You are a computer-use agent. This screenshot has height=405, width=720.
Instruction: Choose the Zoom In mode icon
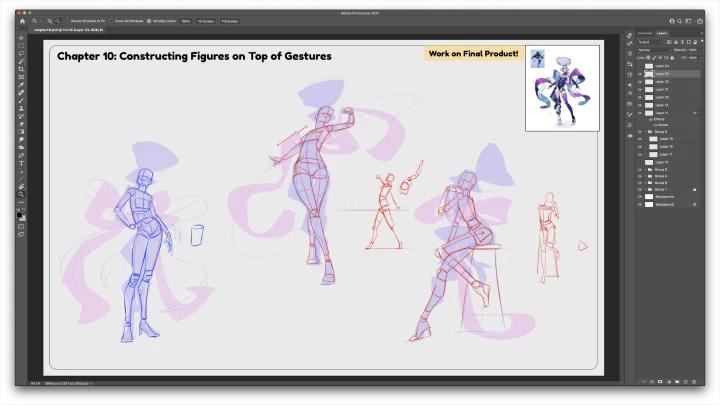point(50,21)
